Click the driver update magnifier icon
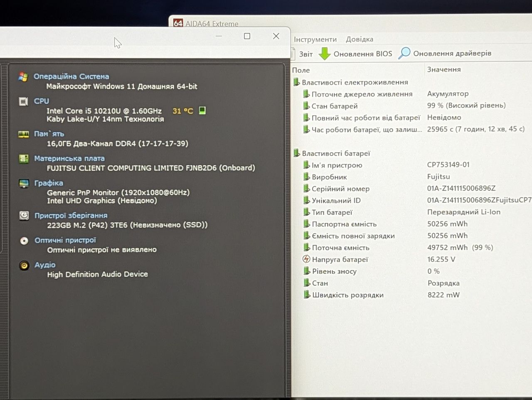This screenshot has height=400, width=532. pyautogui.click(x=404, y=53)
